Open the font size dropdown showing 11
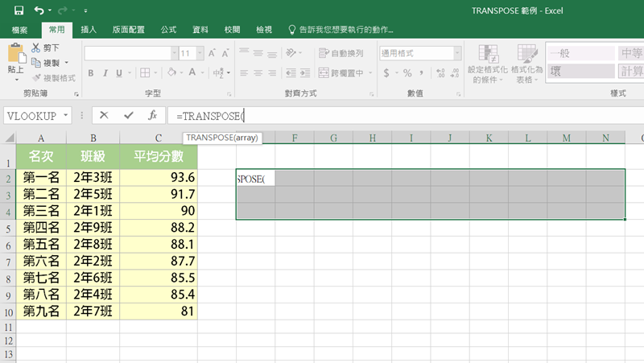 coord(198,53)
